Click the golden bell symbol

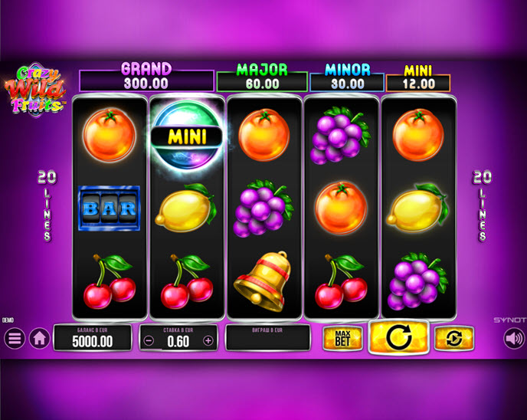click(263, 281)
